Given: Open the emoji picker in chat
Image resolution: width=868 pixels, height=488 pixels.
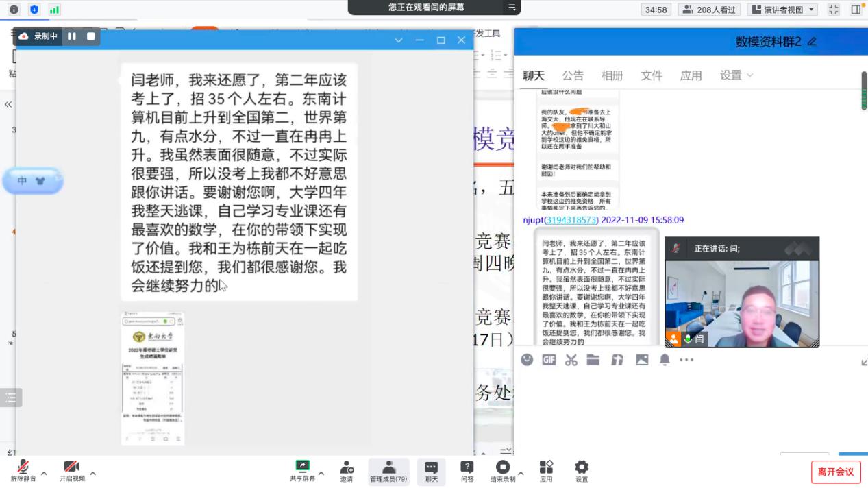Looking at the screenshot, I should click(527, 360).
